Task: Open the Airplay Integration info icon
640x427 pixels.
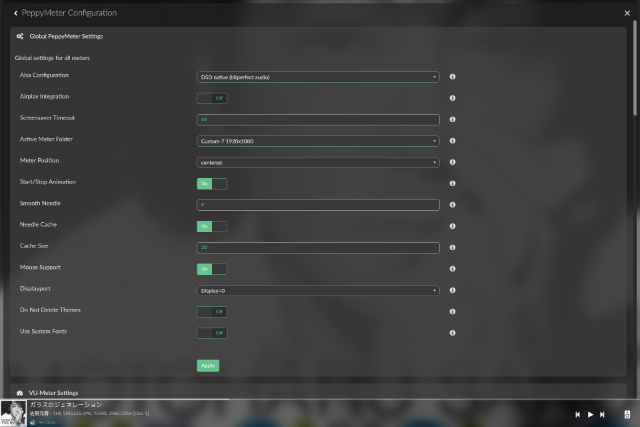Action: [453, 98]
